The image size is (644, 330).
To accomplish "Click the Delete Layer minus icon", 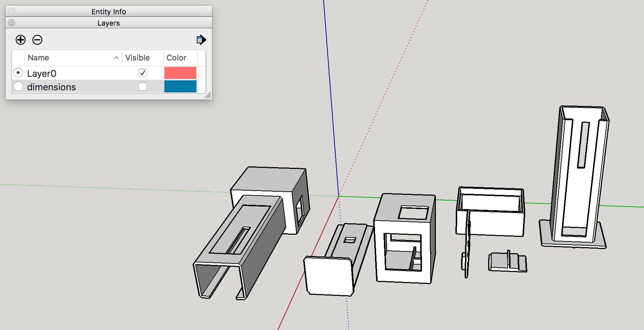I will pos(37,40).
